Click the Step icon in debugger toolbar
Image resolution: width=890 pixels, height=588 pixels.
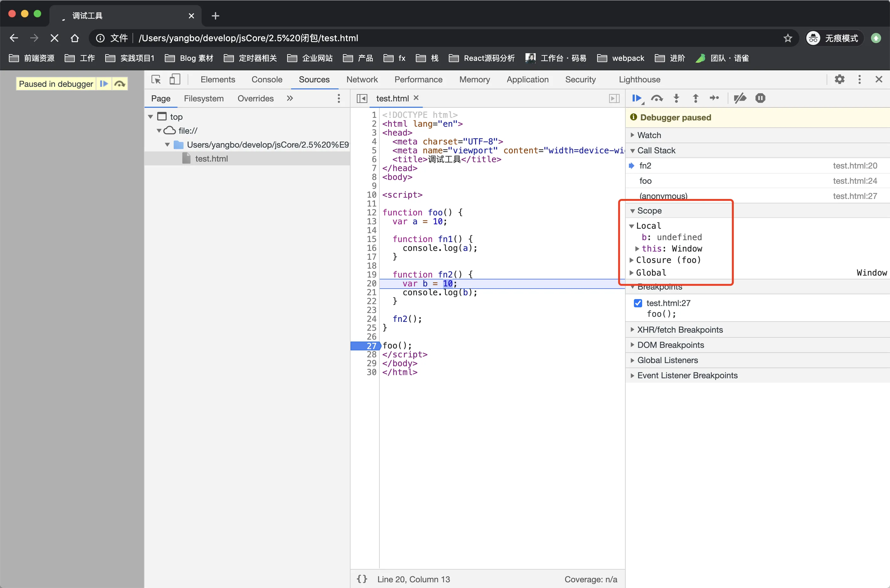(714, 98)
